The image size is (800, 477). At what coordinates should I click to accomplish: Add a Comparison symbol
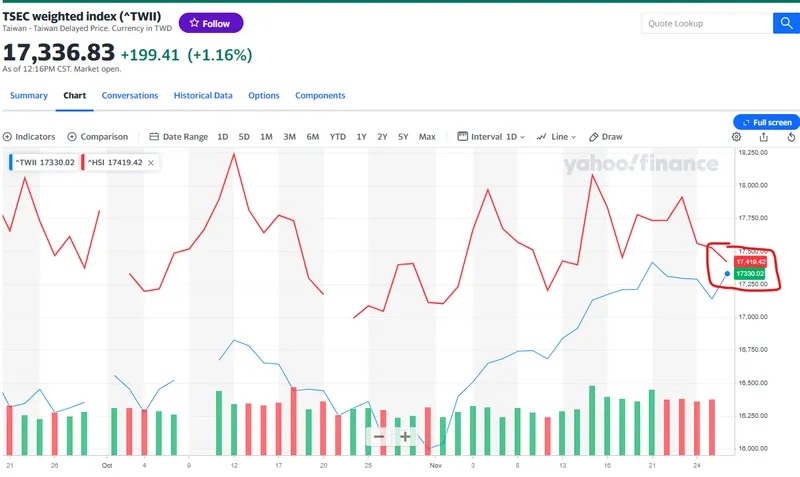coord(97,137)
